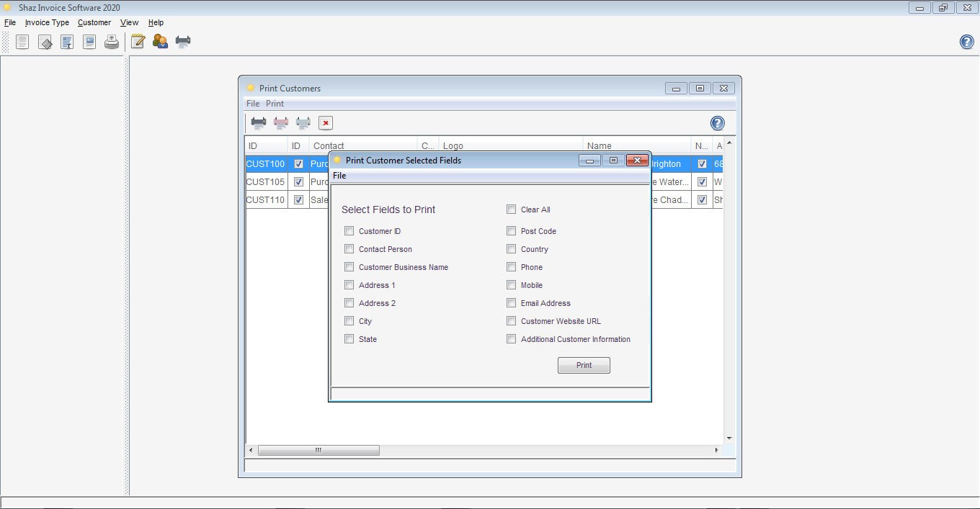Select the CUST100 row cell

tap(266, 164)
